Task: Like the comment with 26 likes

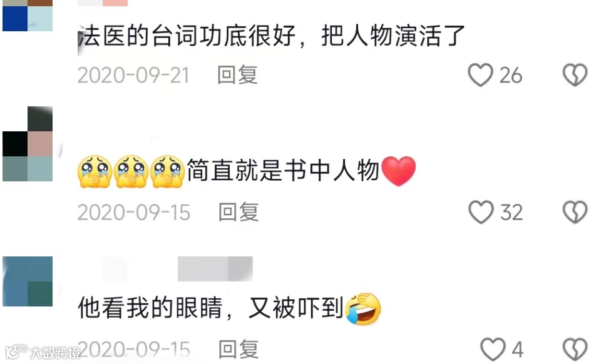Action: pos(480,74)
